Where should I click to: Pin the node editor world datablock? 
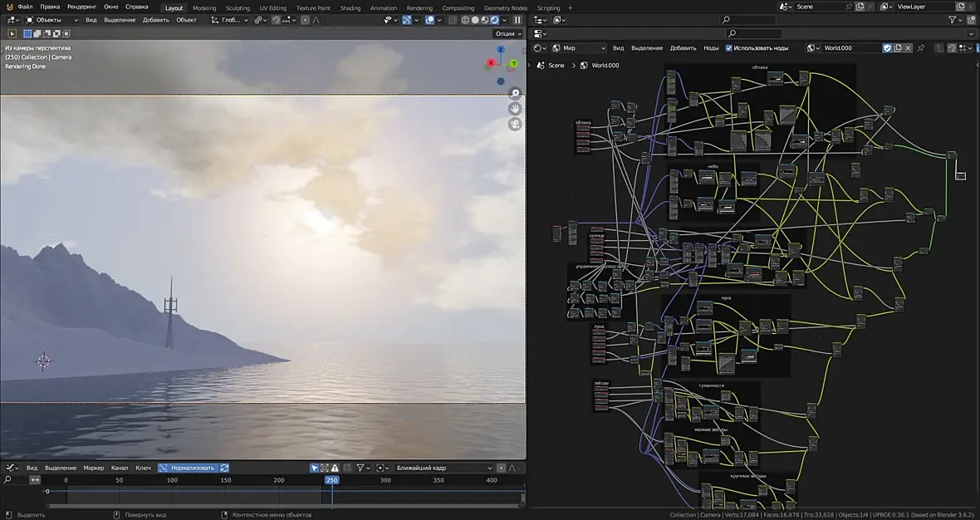click(920, 48)
